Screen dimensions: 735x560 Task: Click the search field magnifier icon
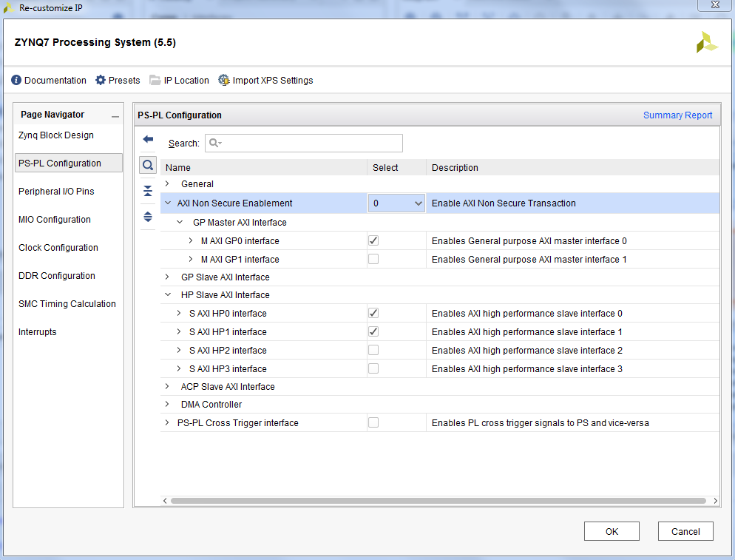pyautogui.click(x=215, y=143)
